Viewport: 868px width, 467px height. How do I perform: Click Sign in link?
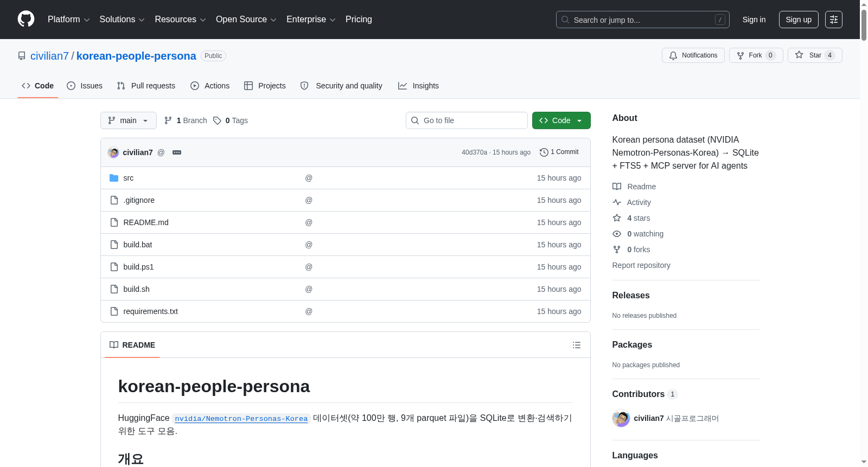point(754,20)
